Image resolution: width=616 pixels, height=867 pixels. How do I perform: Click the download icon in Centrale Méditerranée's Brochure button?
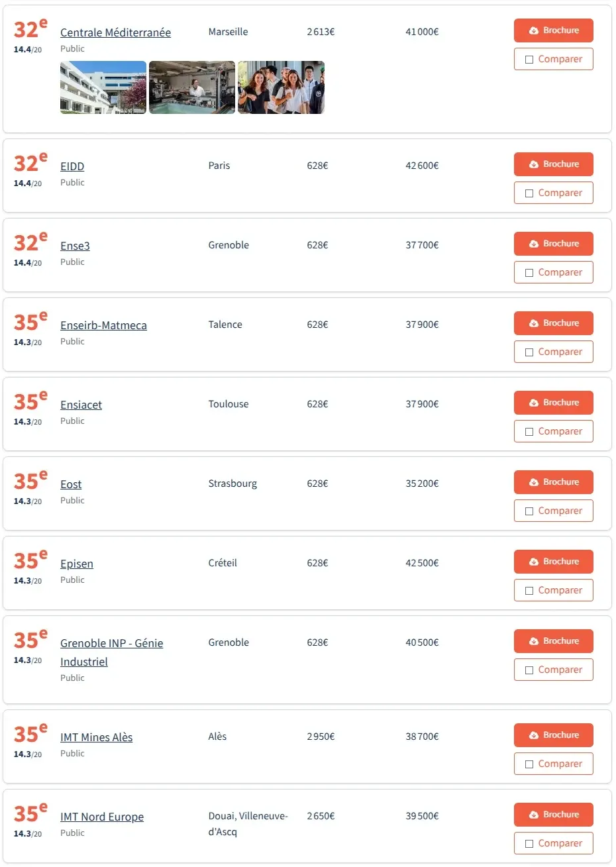(533, 30)
